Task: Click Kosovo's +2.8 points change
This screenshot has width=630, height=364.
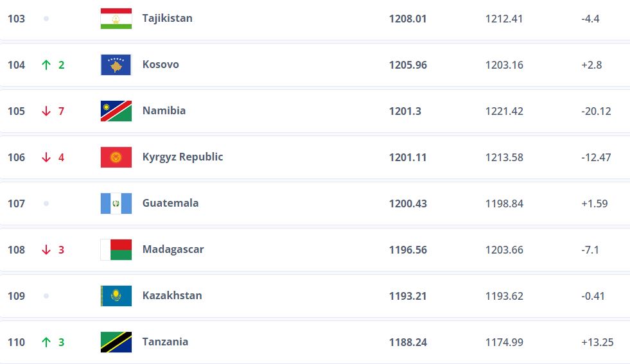Action: (x=591, y=65)
